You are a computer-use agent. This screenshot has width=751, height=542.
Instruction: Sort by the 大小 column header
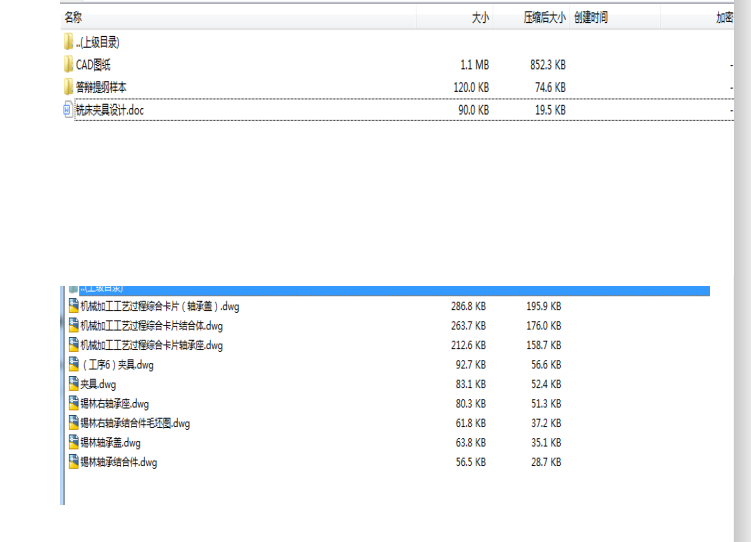480,18
